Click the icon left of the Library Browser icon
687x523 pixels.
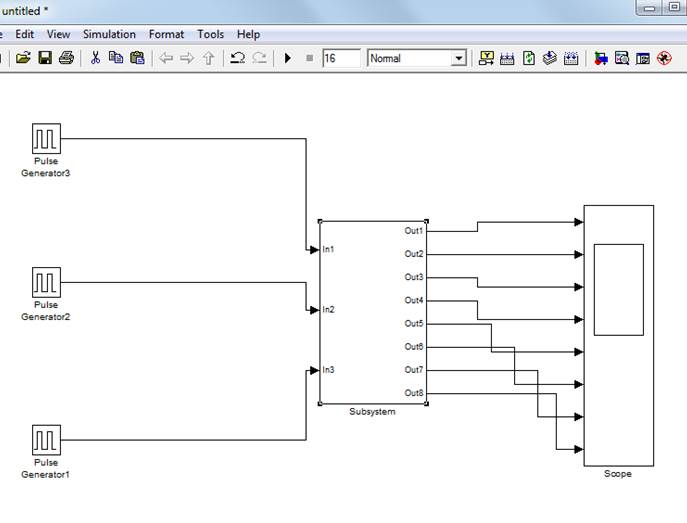(x=571, y=58)
